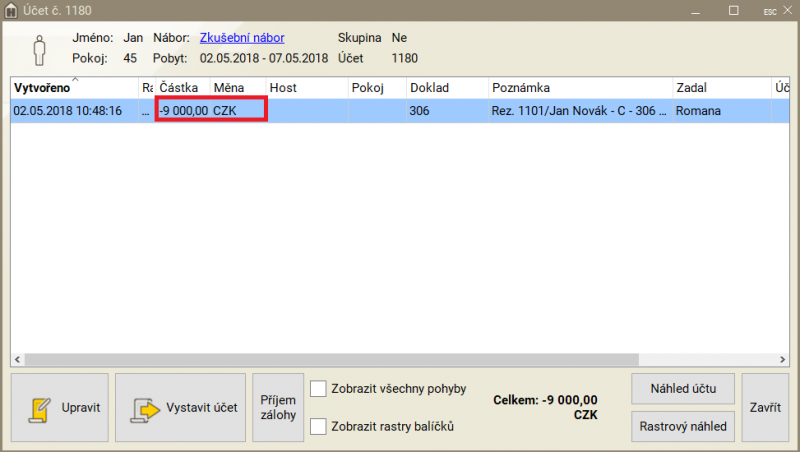The width and height of the screenshot is (800, 452).
Task: Click the guest silhouette icon
Action: [x=40, y=49]
